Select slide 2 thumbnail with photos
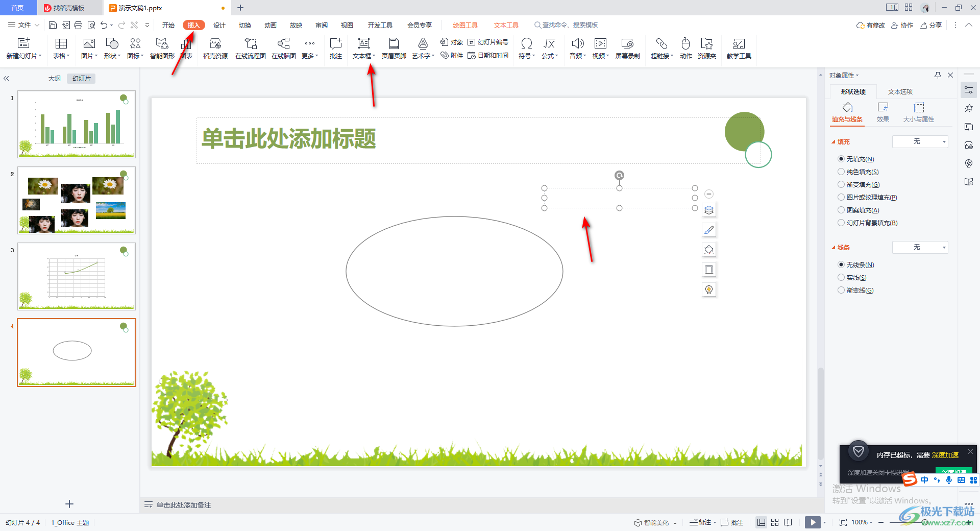This screenshot has width=980, height=531. (x=77, y=200)
